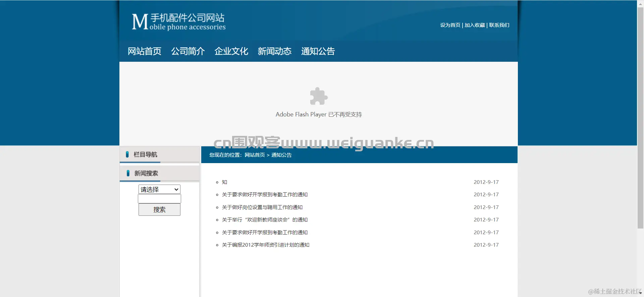Screen dimensions: 644x297
Task: Click the 栏目导航 sidebar header
Action: (x=159, y=155)
